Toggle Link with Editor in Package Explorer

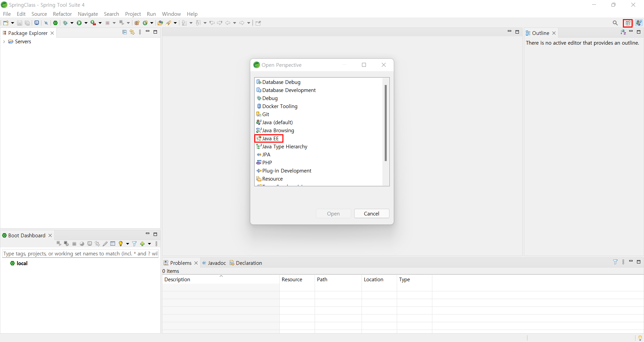coord(132,32)
